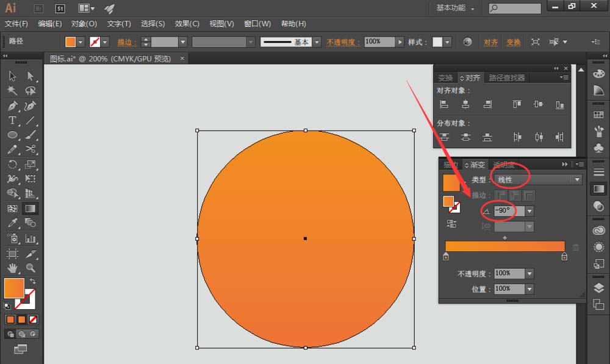Click the 不透明度 link in control bar
610x364 pixels.
(x=341, y=42)
